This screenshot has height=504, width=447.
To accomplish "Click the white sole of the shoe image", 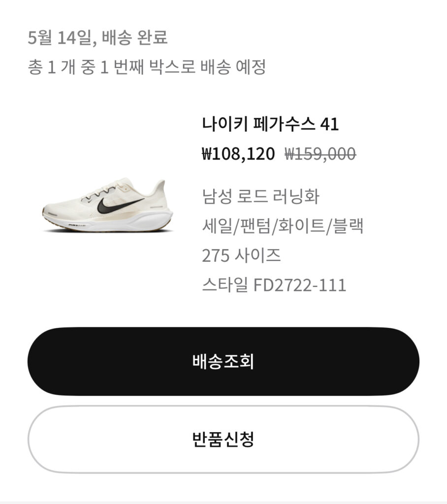I will point(109,224).
